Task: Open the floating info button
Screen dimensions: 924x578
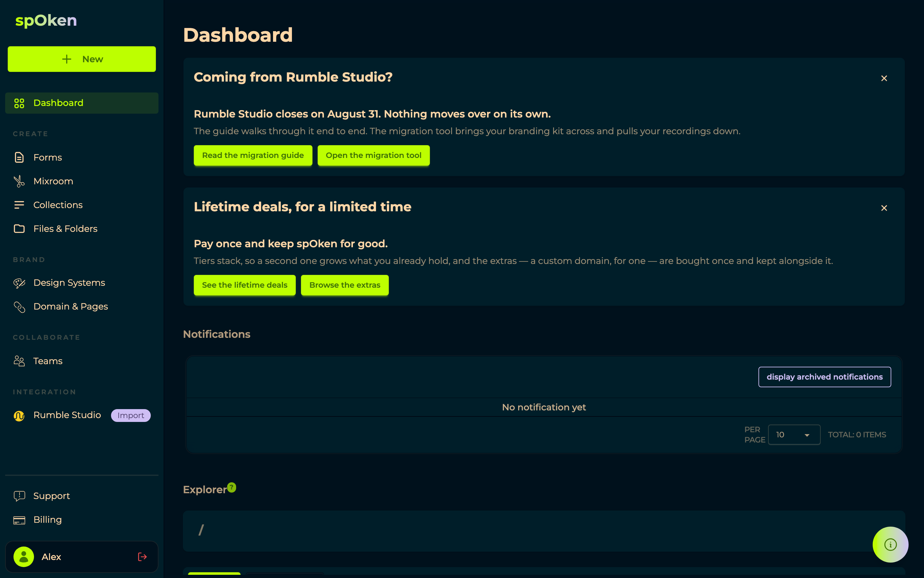Action: (x=890, y=544)
